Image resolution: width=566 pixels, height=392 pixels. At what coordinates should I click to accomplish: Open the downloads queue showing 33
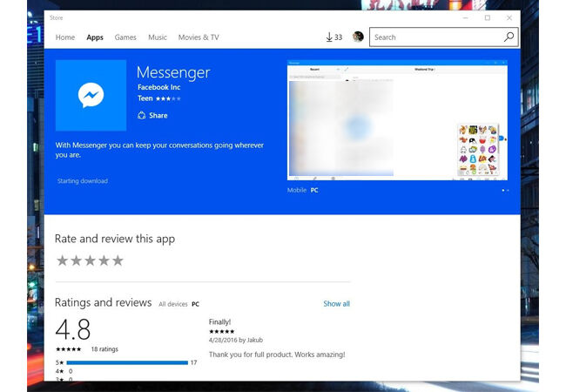[x=334, y=37]
